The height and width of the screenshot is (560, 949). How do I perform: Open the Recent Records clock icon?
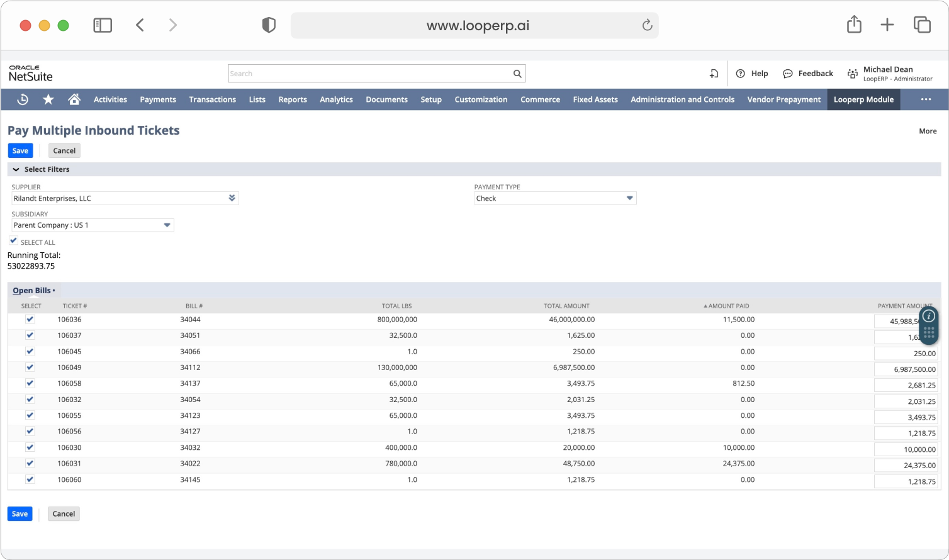point(23,99)
